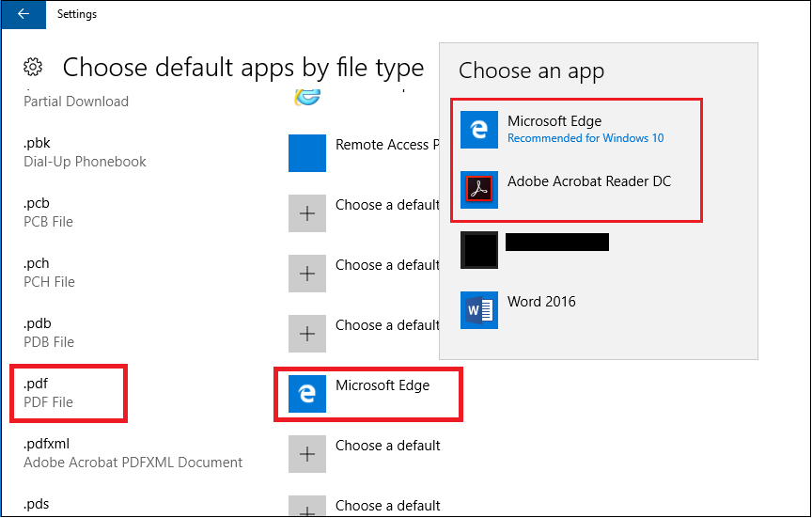
Task: Select the Word 2016 icon
Action: click(x=479, y=309)
